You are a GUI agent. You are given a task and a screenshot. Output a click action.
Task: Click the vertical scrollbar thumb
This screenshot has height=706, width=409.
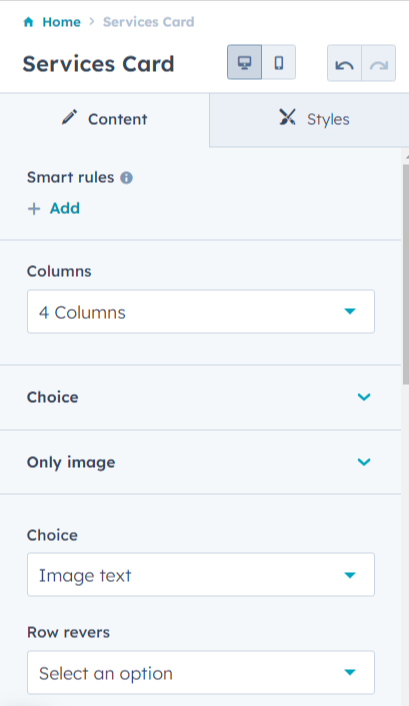405,275
